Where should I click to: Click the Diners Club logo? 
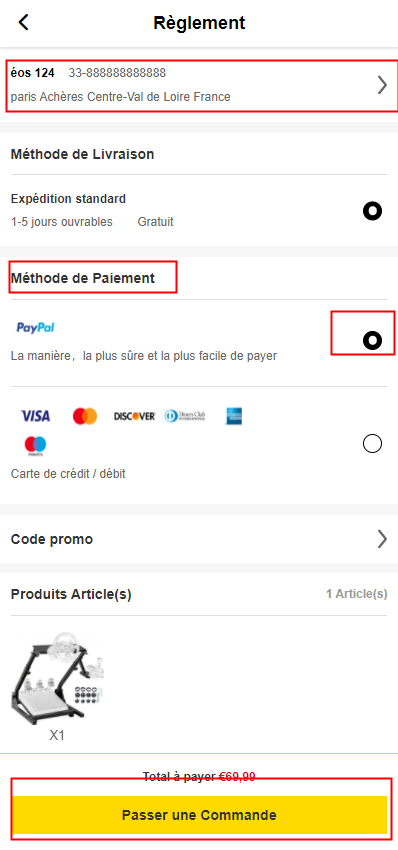[x=185, y=416]
